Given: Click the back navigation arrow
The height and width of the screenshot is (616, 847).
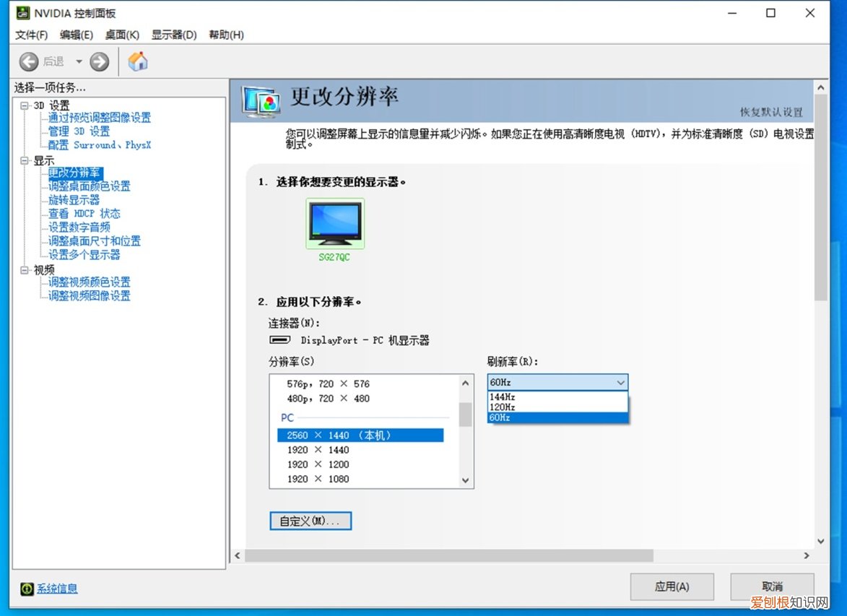Looking at the screenshot, I should click(28, 61).
